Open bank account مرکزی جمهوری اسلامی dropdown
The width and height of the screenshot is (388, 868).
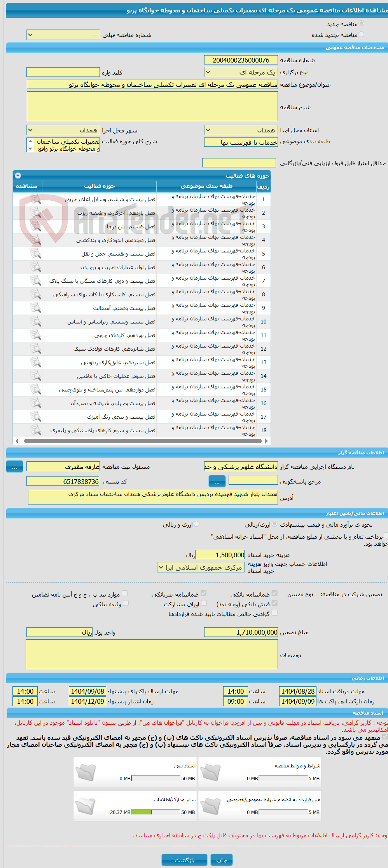tap(201, 567)
